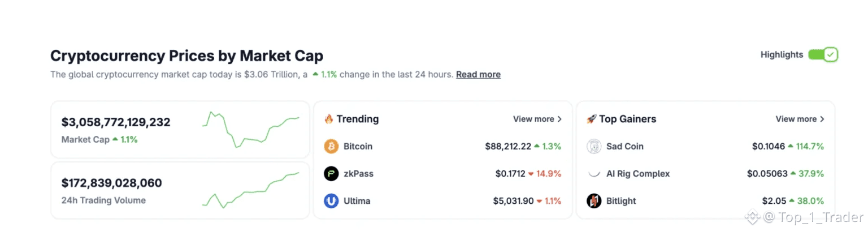This screenshot has height=231, width=868.
Task: Open the Bitcoin trending entry
Action: tap(442, 146)
